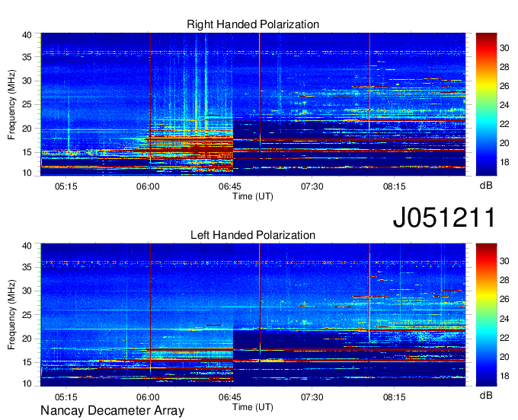Click the 06:00 time tick of the left-handed plot
The image size is (518, 420).
(148, 397)
